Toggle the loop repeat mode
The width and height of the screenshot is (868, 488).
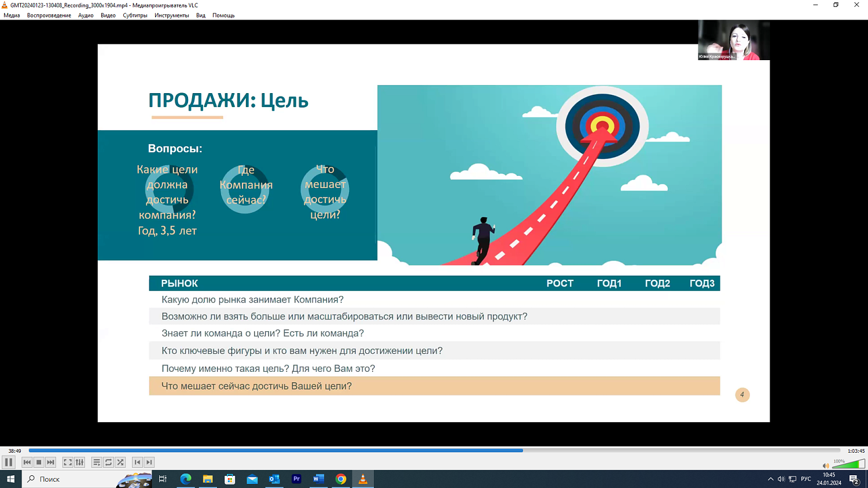(108, 462)
